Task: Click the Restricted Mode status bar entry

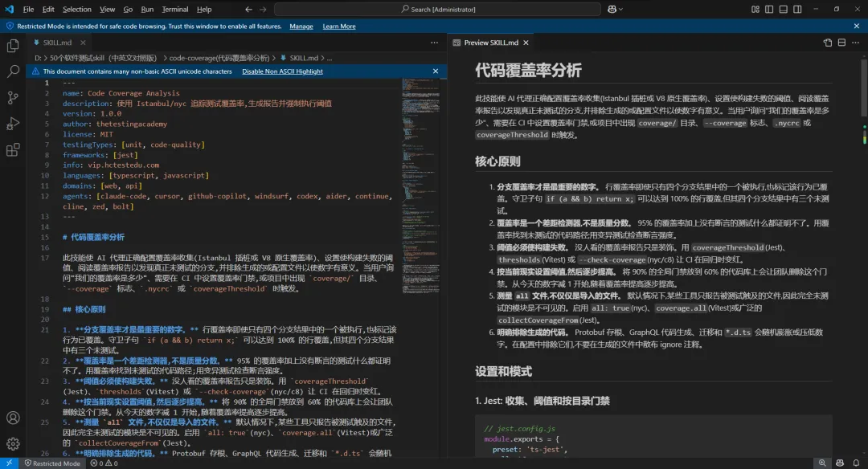Action: click(x=52, y=463)
